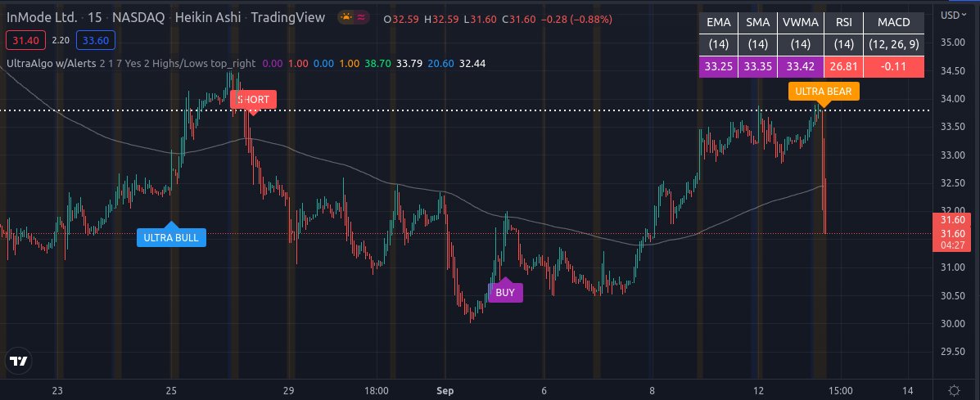Click the 18:00 label on time axis
This screenshot has width=980, height=400.
(x=376, y=391)
